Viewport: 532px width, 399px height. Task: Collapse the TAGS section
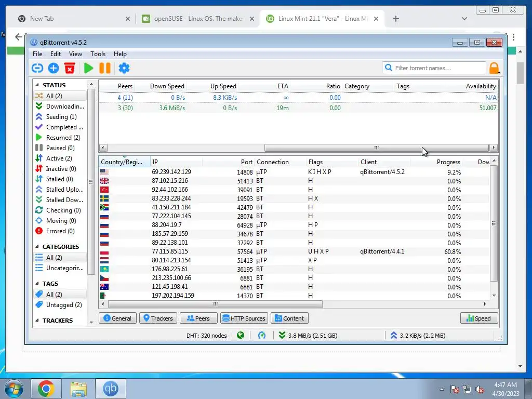point(37,284)
